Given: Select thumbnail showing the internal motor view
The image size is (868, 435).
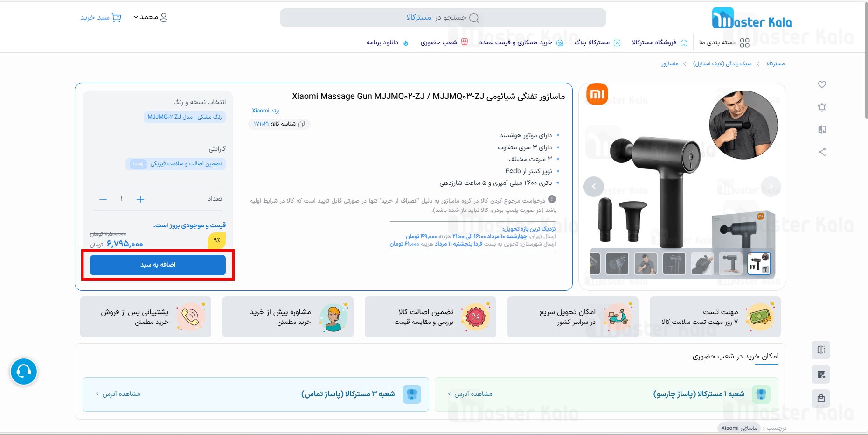Looking at the screenshot, I should tap(617, 264).
